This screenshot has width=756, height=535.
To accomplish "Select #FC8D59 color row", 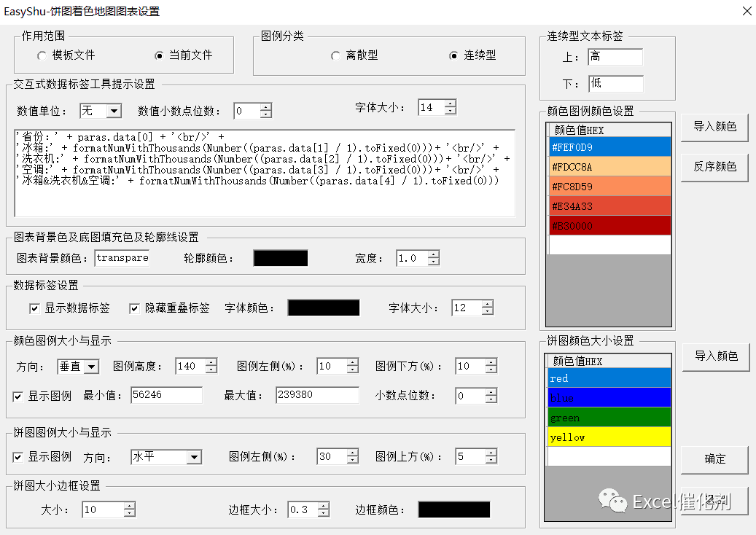I will pos(610,187).
